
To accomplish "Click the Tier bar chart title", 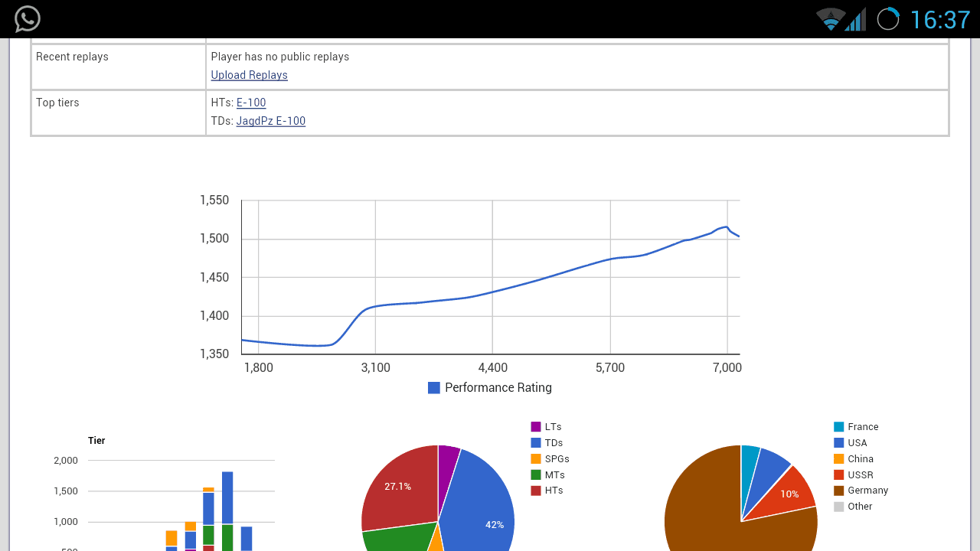I will pos(96,441).
